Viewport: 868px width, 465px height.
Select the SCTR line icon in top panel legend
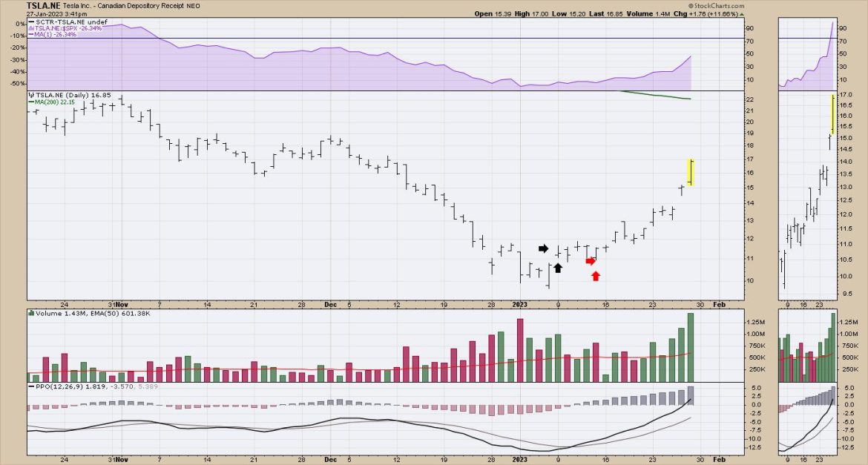(30, 23)
